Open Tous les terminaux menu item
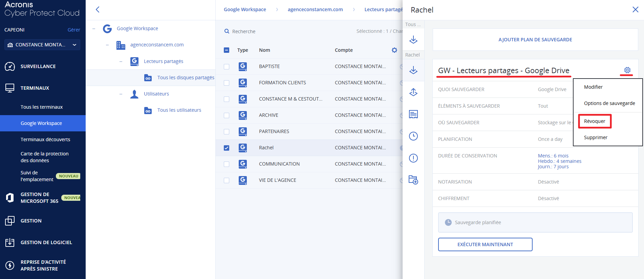The width and height of the screenshot is (644, 279). tap(42, 107)
